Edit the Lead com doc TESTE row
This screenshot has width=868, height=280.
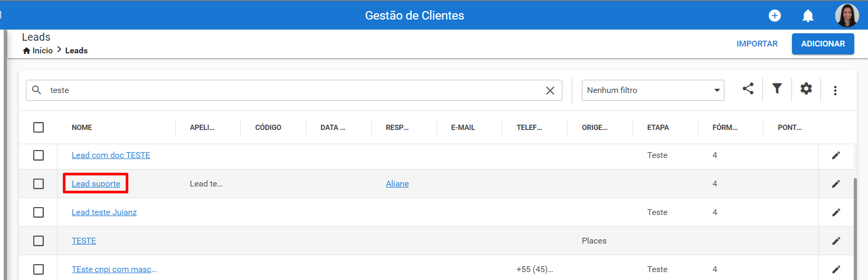(836, 155)
